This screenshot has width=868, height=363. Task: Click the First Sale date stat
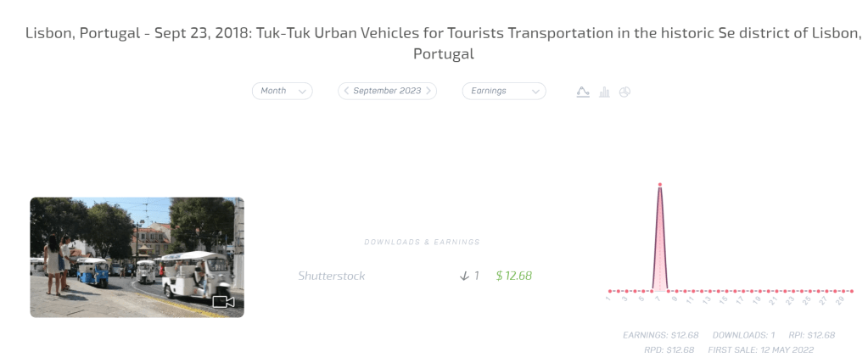coord(760,349)
